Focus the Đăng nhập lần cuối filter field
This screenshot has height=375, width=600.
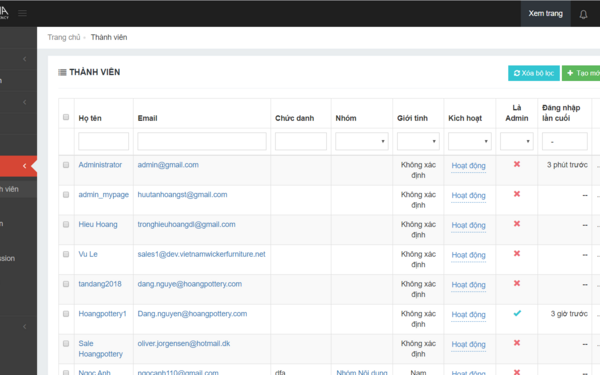(565, 141)
